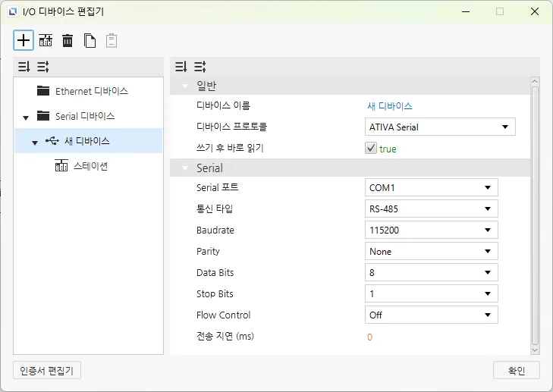The width and height of the screenshot is (553, 392).
Task: Click the 인증서 편집기 button
Action: coord(48,370)
